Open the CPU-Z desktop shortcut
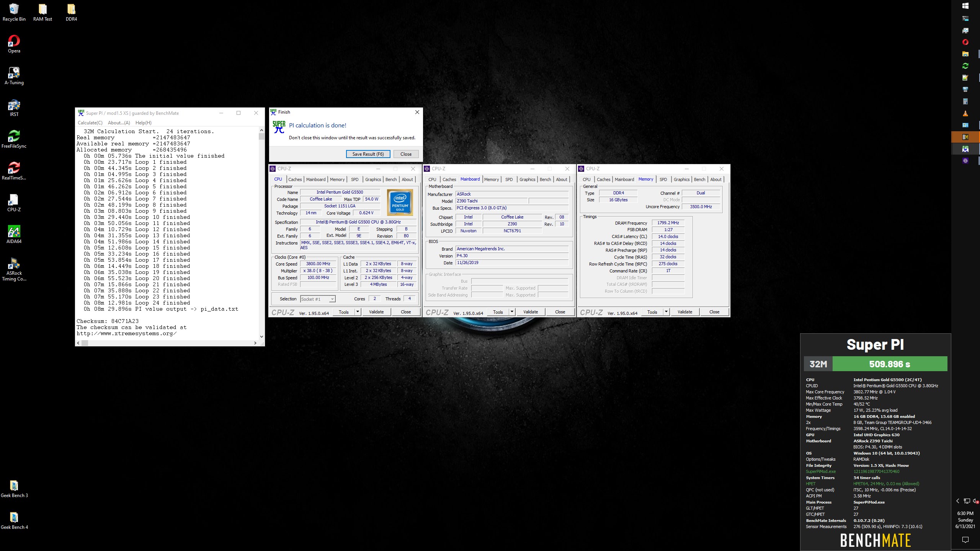 14,203
